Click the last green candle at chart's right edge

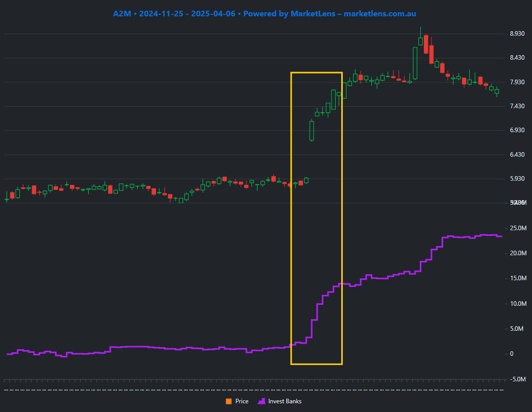(x=496, y=92)
